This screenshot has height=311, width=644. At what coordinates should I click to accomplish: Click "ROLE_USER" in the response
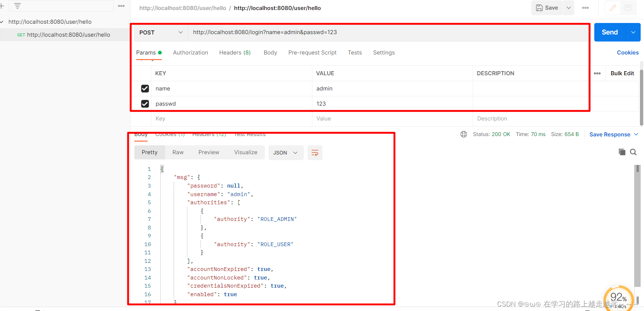point(275,244)
